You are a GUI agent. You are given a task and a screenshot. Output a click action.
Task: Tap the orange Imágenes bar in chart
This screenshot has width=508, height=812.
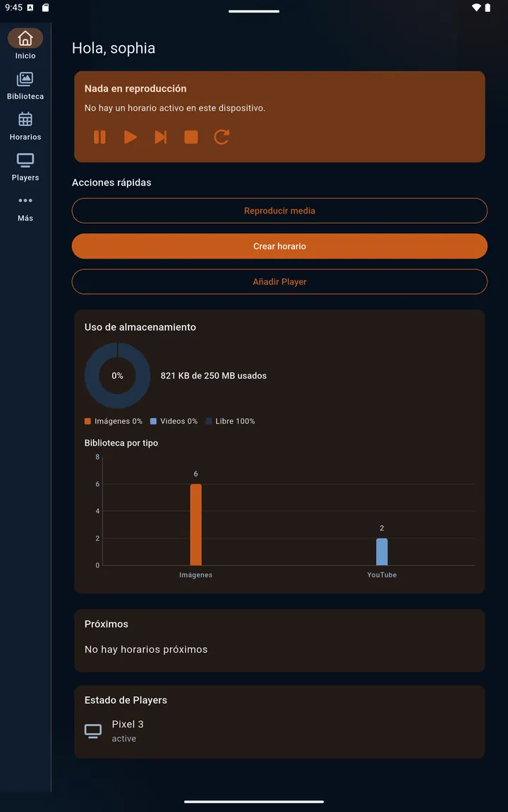(195, 524)
